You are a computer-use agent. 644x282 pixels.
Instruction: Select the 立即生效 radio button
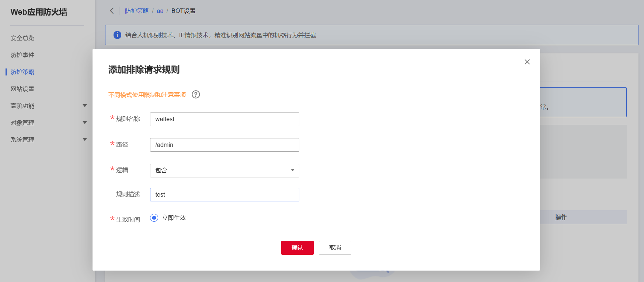pos(154,218)
